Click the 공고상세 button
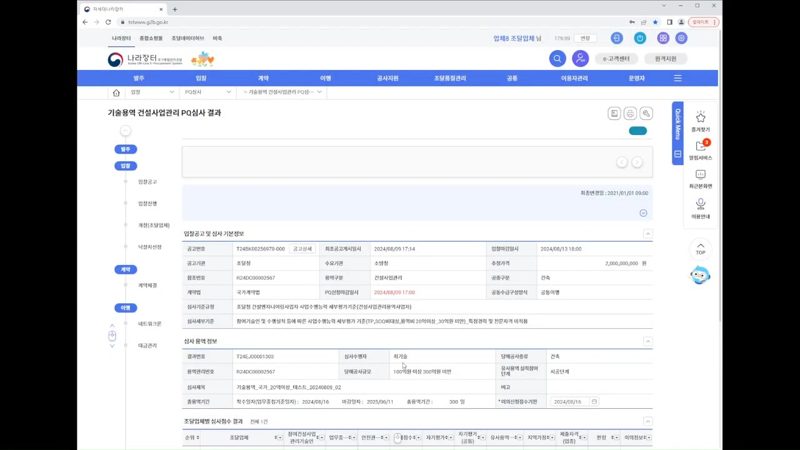The image size is (800, 450). click(x=303, y=249)
